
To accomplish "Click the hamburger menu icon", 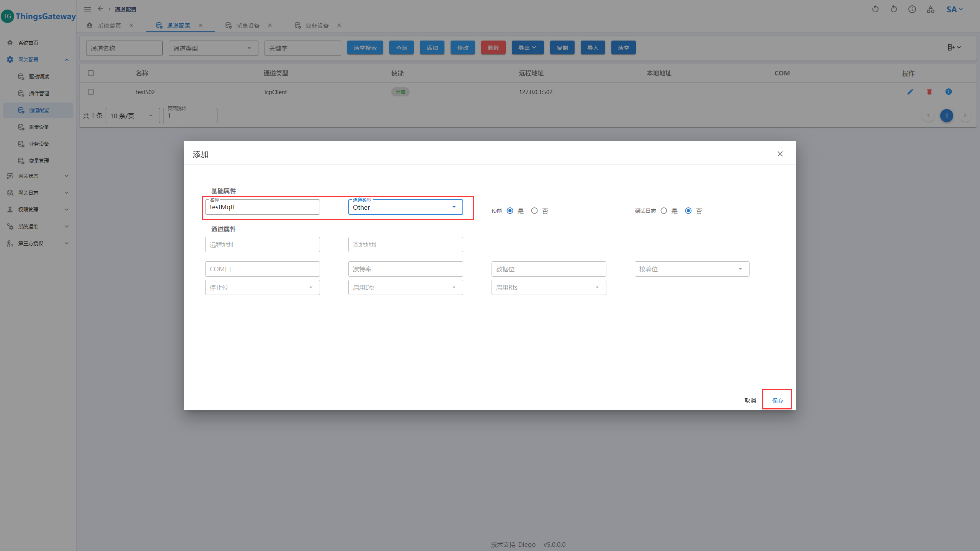I will [87, 9].
